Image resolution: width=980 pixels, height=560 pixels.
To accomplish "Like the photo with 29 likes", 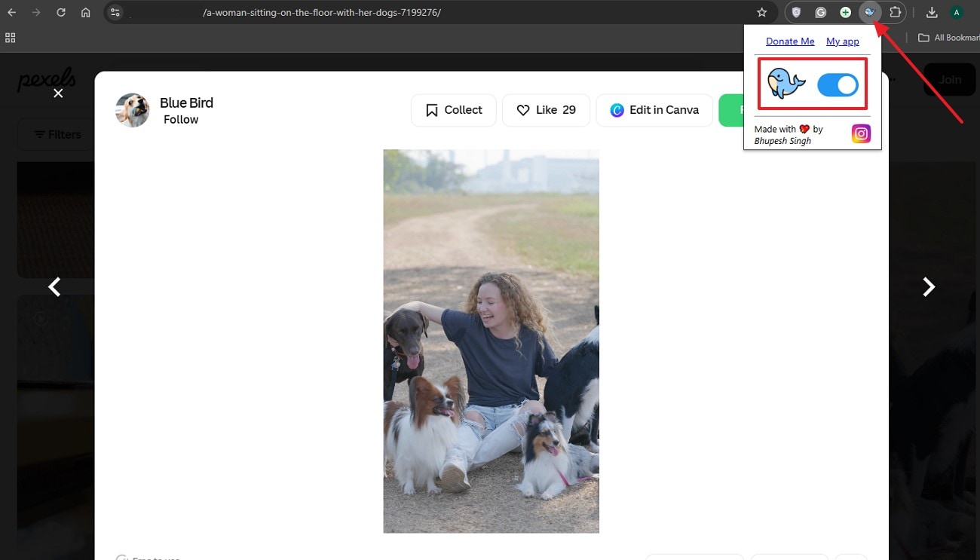I will 546,110.
